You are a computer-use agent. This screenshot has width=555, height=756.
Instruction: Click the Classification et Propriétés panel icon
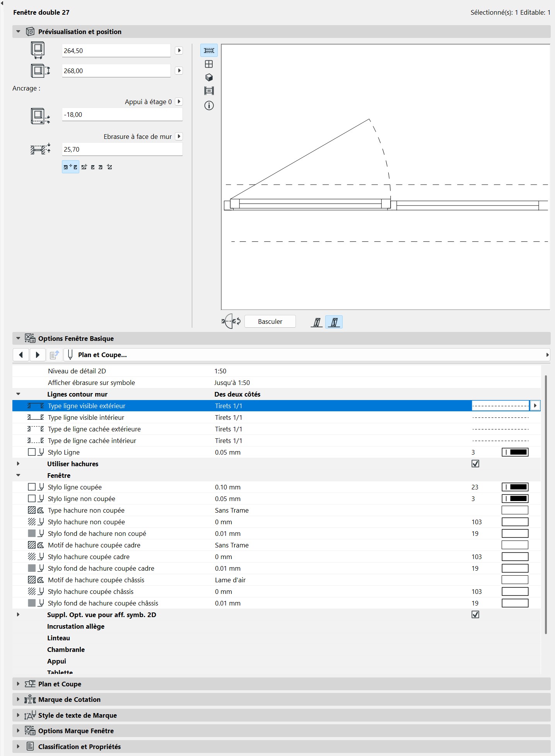click(30, 746)
